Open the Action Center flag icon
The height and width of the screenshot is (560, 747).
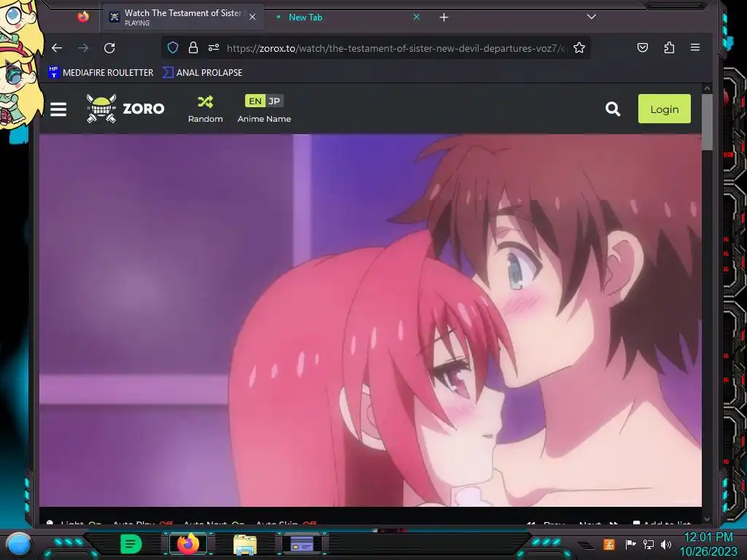pos(631,544)
